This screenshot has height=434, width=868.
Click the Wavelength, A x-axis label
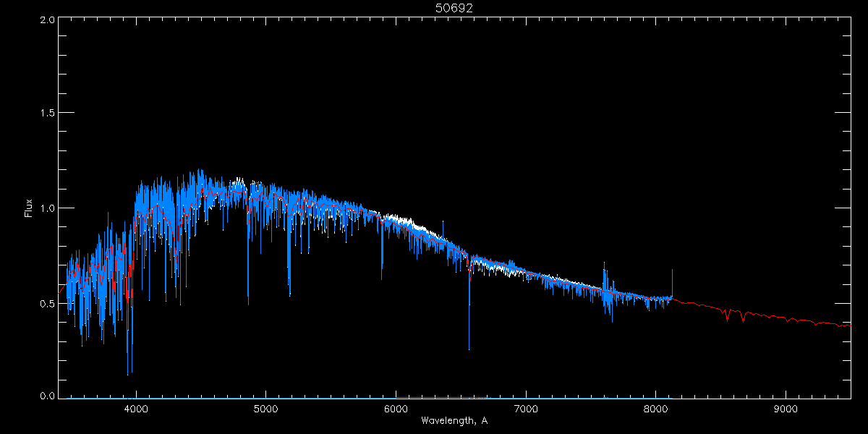tap(454, 420)
